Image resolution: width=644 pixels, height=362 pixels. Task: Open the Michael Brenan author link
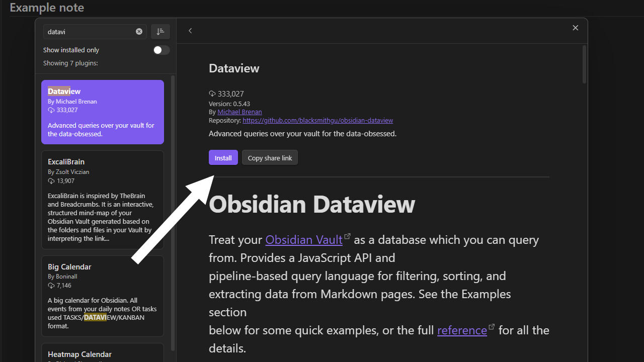(x=239, y=112)
